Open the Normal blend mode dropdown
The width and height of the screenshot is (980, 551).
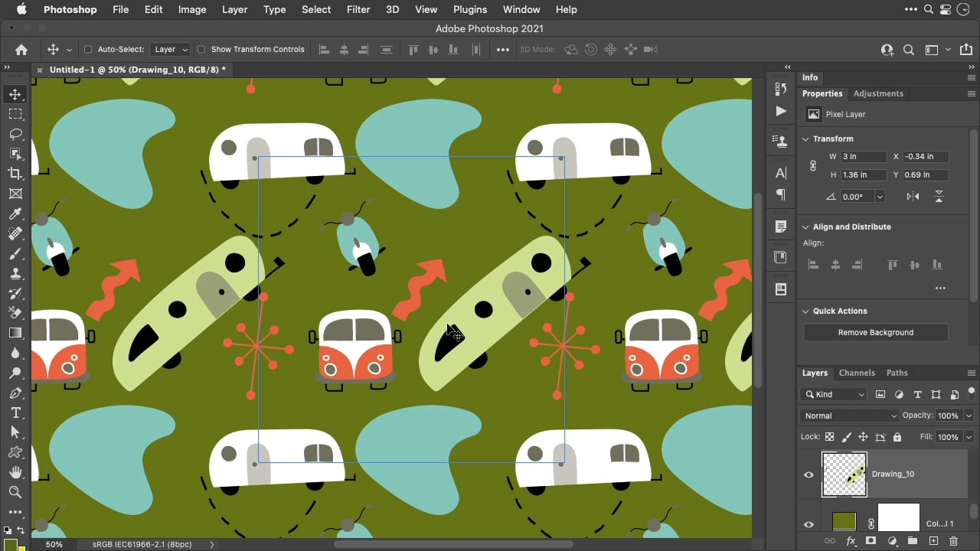click(849, 416)
